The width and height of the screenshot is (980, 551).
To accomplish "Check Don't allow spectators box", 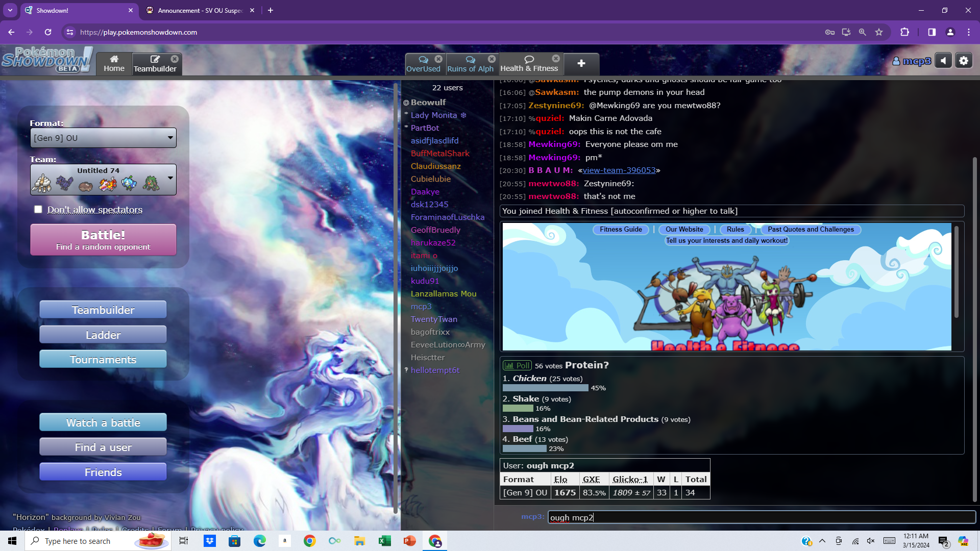I will [38, 209].
